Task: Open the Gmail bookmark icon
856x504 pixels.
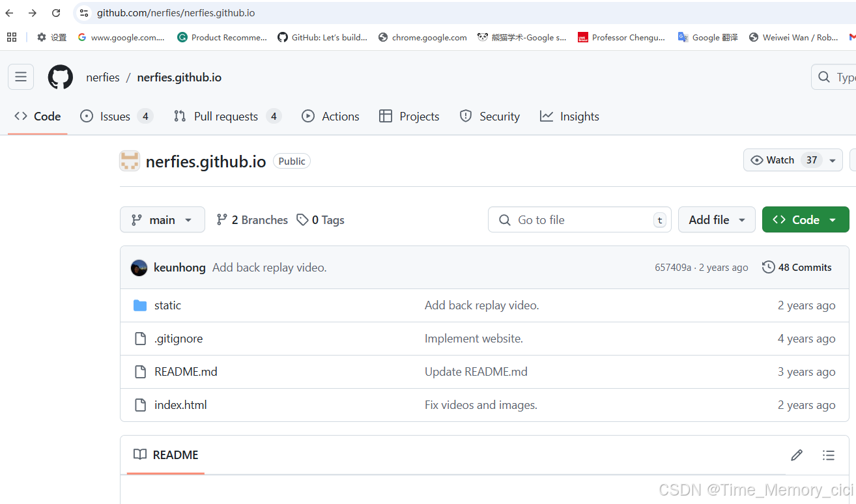Action: [x=852, y=37]
